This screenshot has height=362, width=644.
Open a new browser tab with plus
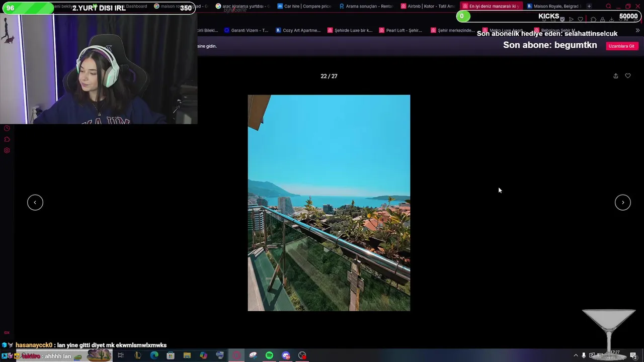click(589, 6)
